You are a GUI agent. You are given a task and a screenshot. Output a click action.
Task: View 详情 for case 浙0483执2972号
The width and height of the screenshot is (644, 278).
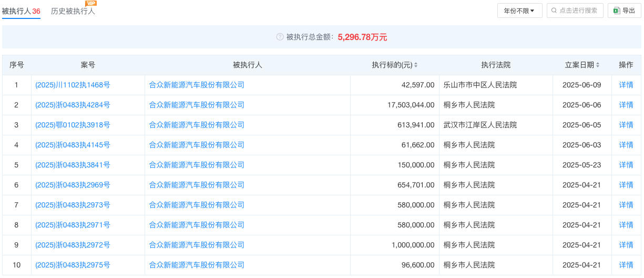626,245
